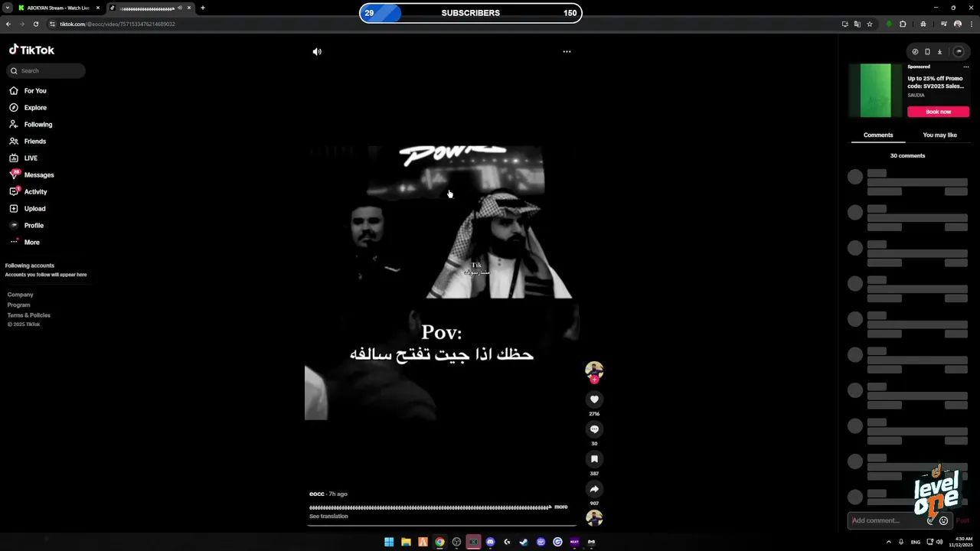Viewport: 980px width, 551px height.
Task: Open Messages in the sidebar
Action: click(x=39, y=175)
